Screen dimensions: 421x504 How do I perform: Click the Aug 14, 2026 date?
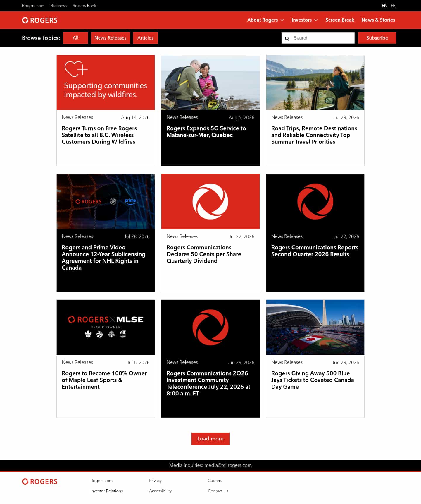(x=135, y=117)
